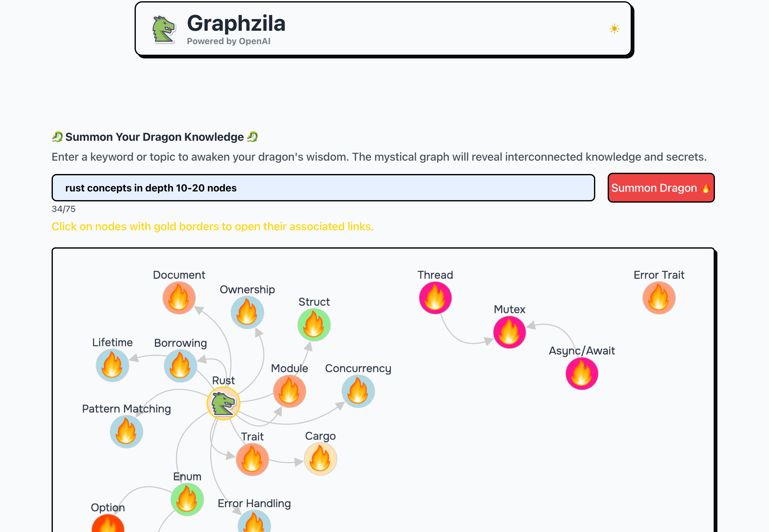Focus the keyword topic input field
769x532 pixels.
click(323, 188)
